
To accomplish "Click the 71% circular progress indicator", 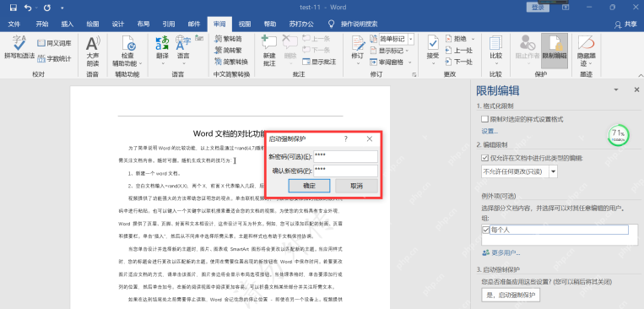I will [x=618, y=136].
